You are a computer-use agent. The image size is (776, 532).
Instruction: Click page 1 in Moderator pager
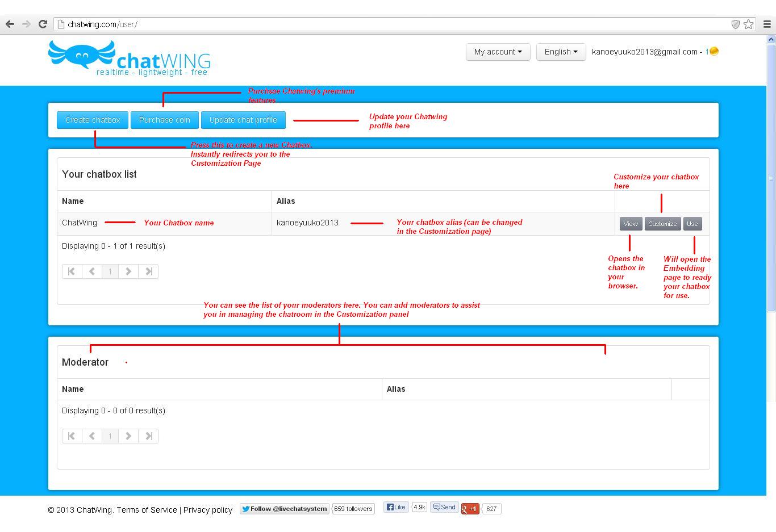(110, 436)
